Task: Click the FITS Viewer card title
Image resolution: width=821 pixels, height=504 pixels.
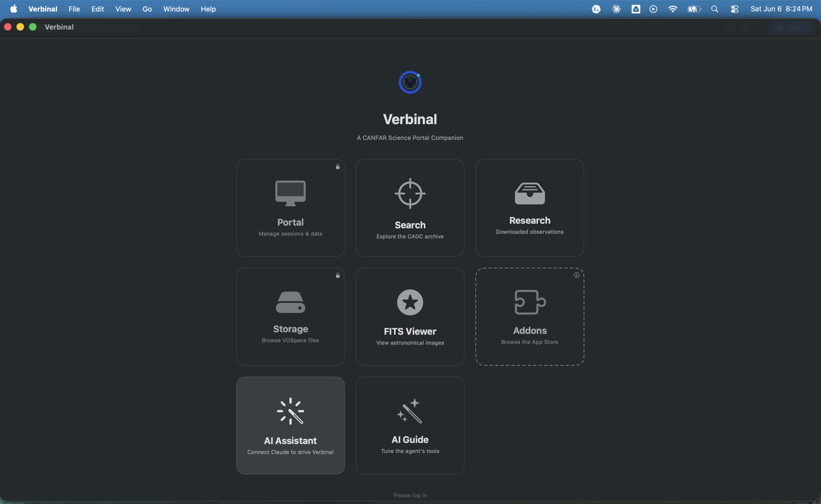Action: (x=410, y=332)
